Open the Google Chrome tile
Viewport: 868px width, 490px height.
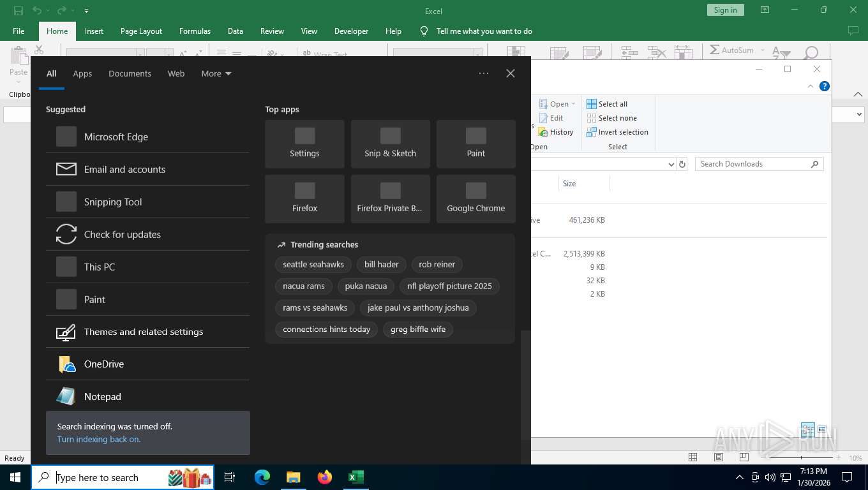click(x=475, y=198)
